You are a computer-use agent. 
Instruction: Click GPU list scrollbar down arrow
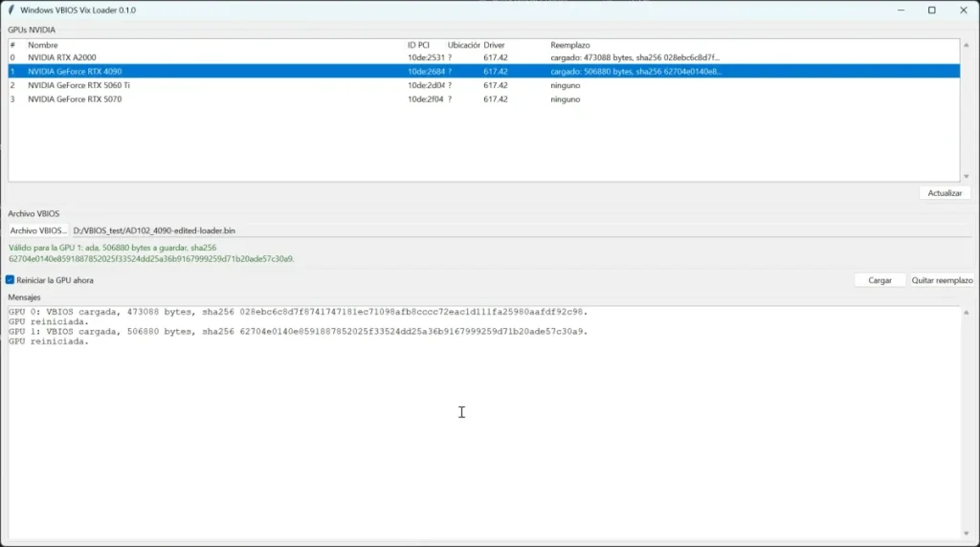tap(967, 176)
